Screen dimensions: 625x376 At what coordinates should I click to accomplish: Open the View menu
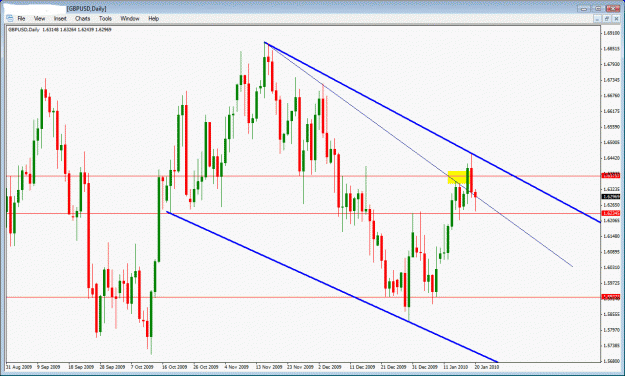(39, 18)
